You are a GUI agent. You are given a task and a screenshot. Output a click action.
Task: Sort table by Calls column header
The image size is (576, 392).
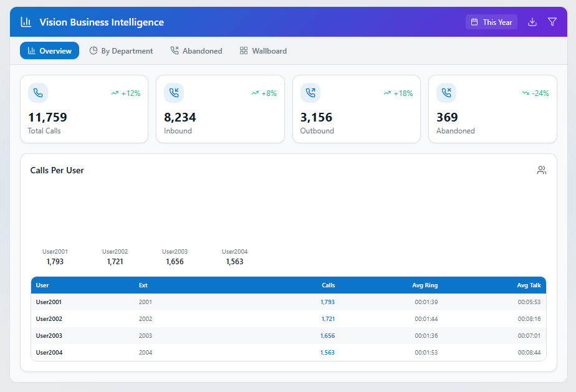pyautogui.click(x=328, y=285)
